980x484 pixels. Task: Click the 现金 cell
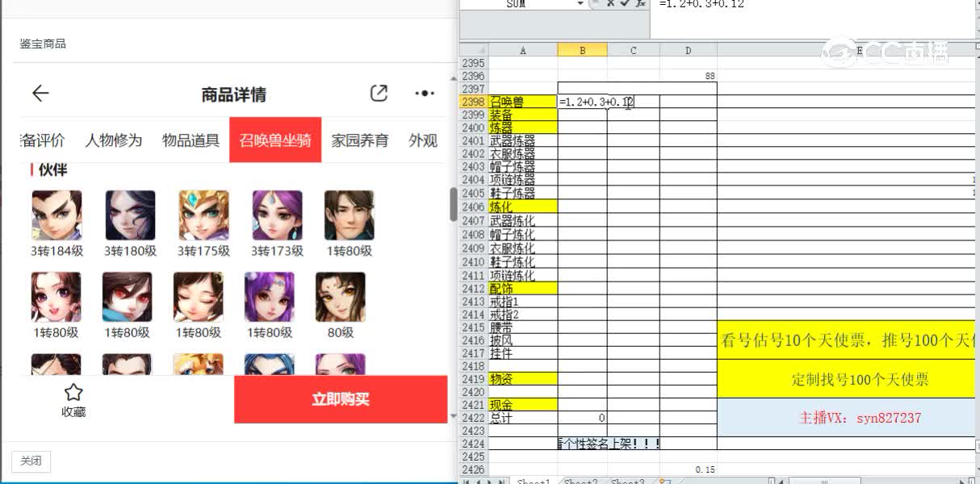coord(523,404)
